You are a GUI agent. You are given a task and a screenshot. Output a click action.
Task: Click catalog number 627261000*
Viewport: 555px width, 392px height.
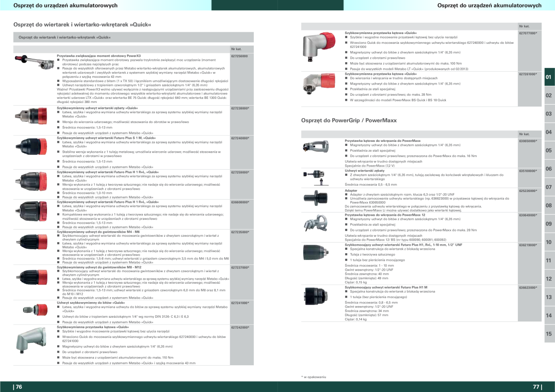coord(528,74)
